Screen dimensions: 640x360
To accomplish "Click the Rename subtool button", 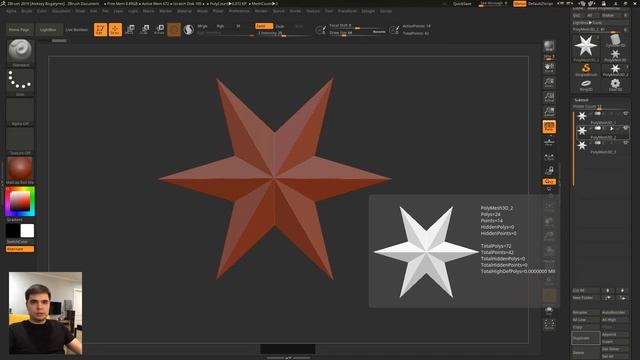I will pos(586,313).
